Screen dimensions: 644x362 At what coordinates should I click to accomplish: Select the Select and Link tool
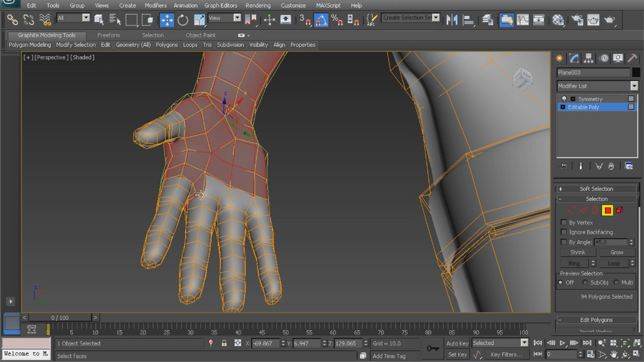[13, 20]
